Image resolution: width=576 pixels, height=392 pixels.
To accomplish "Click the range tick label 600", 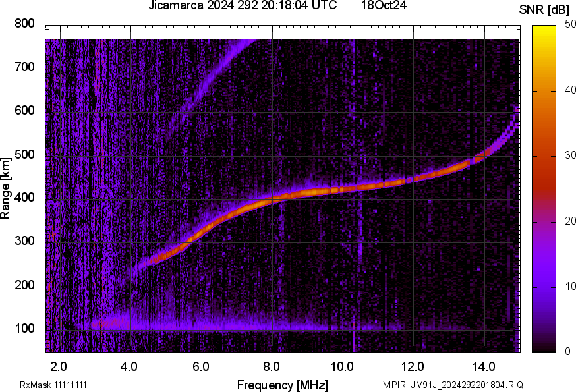I will click(24, 110).
